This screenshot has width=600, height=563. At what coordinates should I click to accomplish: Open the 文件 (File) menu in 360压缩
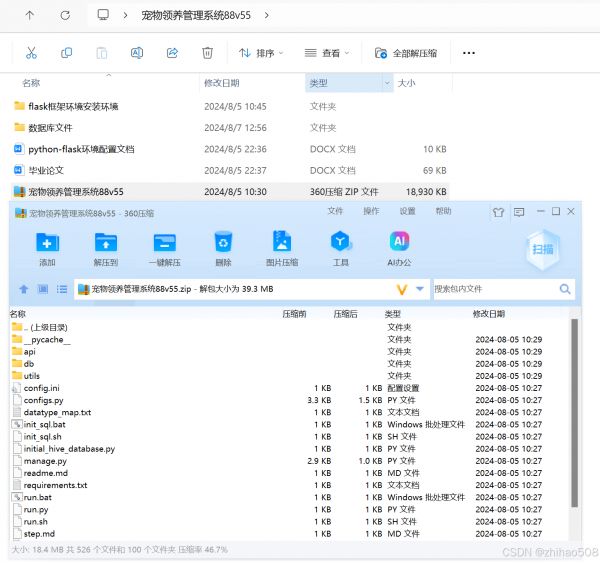click(x=335, y=211)
